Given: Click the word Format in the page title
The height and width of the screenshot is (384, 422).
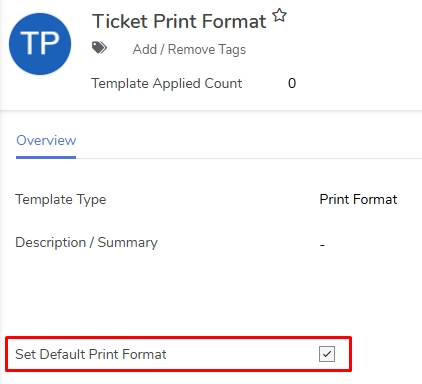Looking at the screenshot, I should (x=234, y=21).
